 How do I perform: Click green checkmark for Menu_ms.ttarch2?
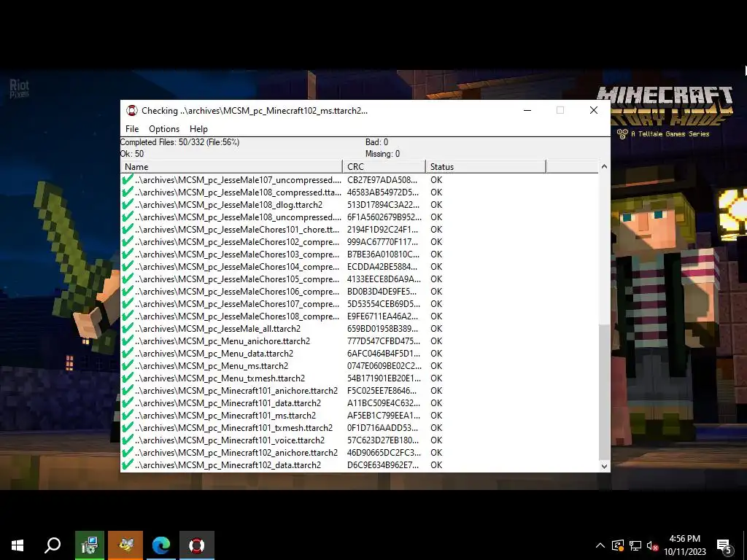(127, 365)
